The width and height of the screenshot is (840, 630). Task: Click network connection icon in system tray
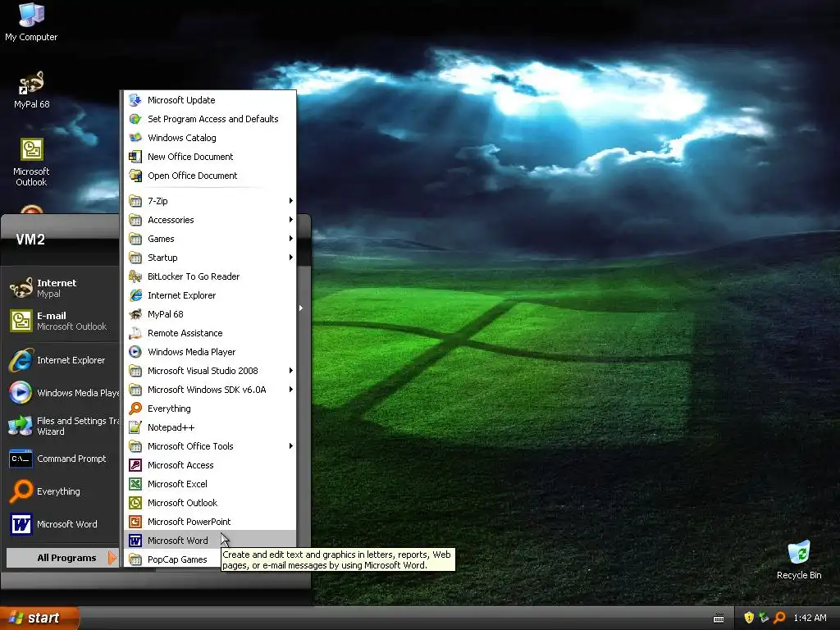[764, 618]
